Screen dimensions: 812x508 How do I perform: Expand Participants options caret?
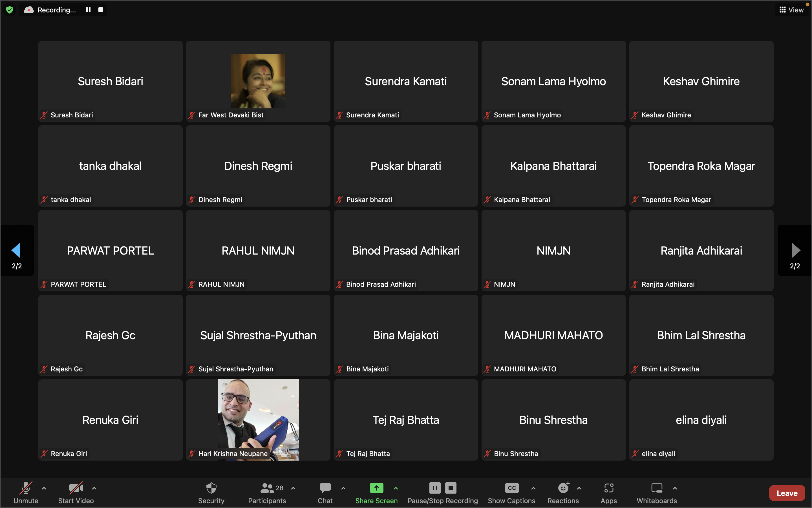pyautogui.click(x=293, y=488)
